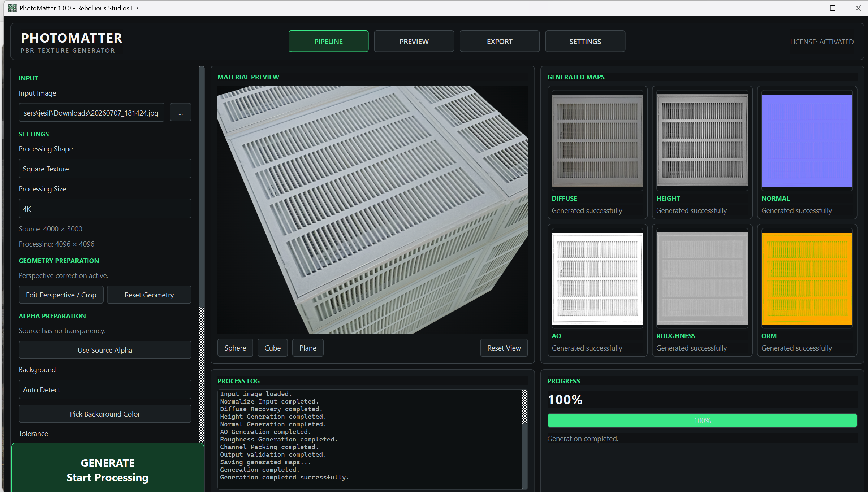
Task: Select the Plane preview shape
Action: coord(308,348)
